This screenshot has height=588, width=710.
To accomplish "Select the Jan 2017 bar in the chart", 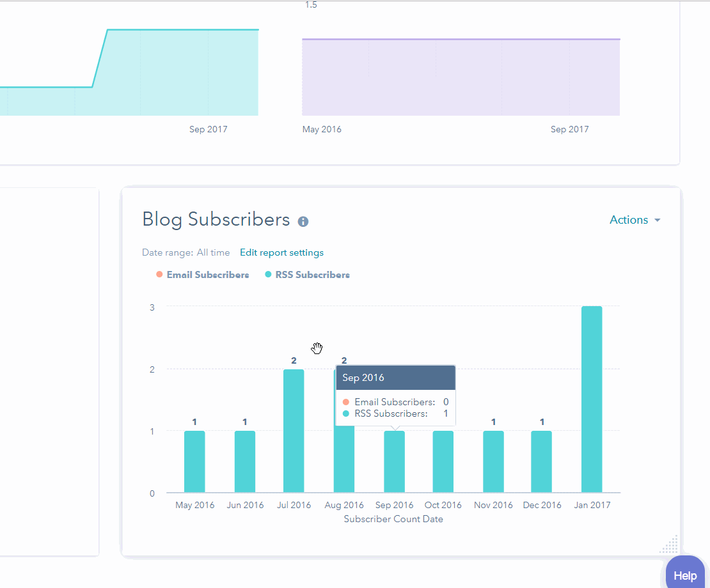I will (592, 399).
